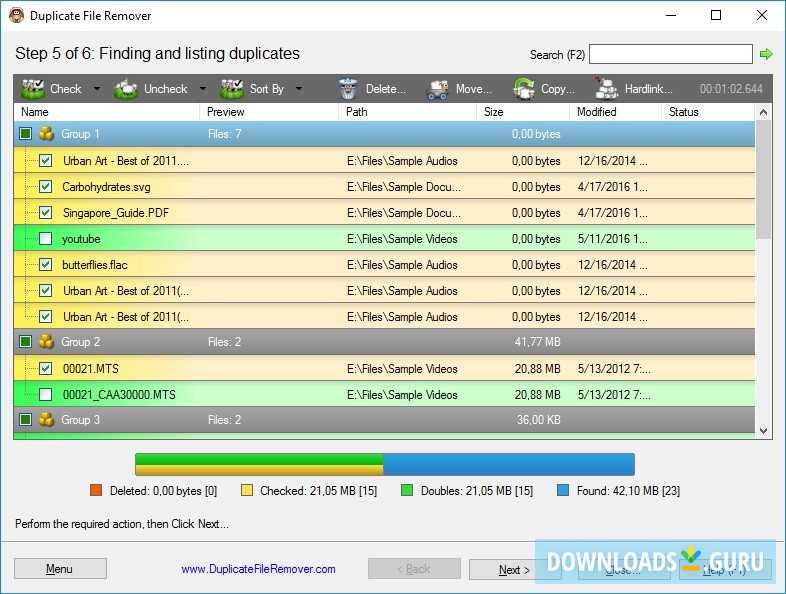Click the Group 1 gold coins icon

click(x=46, y=133)
